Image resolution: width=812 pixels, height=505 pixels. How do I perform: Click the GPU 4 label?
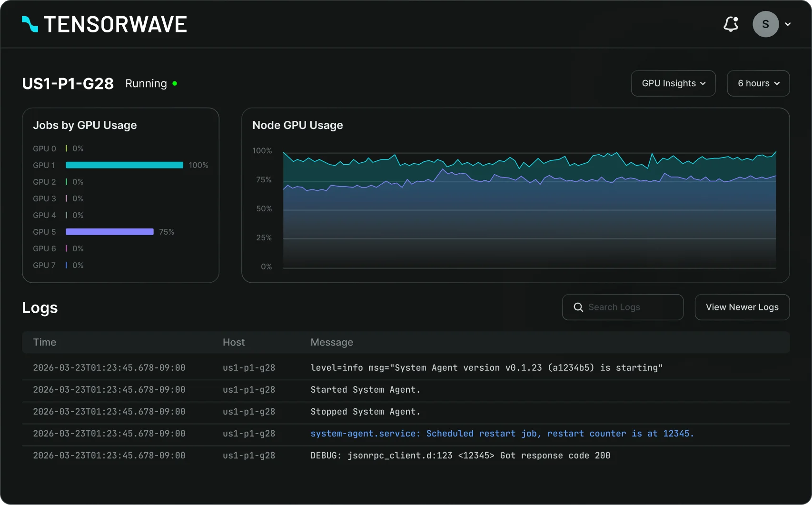click(x=44, y=215)
